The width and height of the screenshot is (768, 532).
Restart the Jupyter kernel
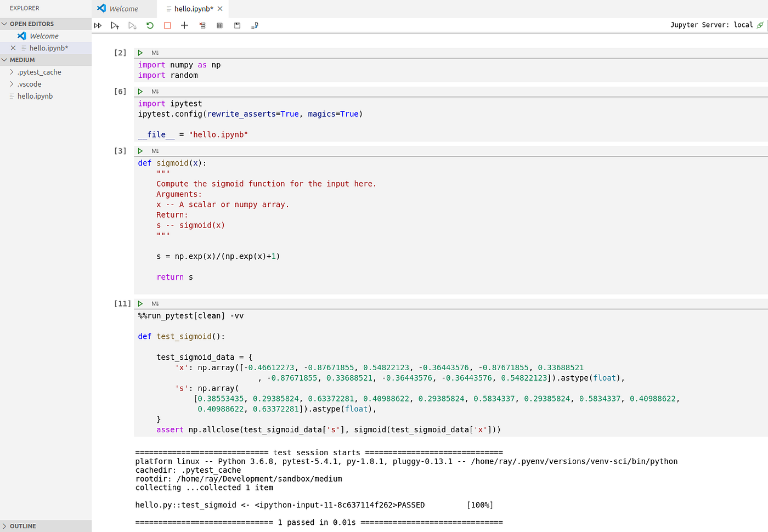tap(150, 25)
